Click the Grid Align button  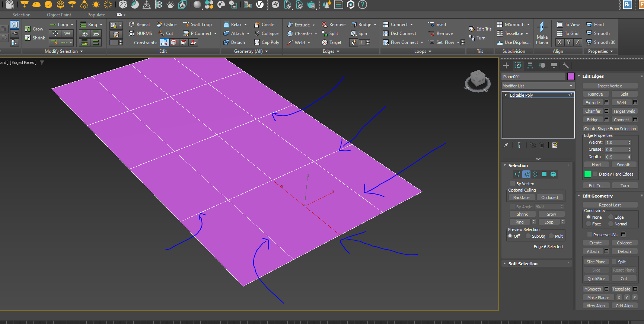coord(624,306)
